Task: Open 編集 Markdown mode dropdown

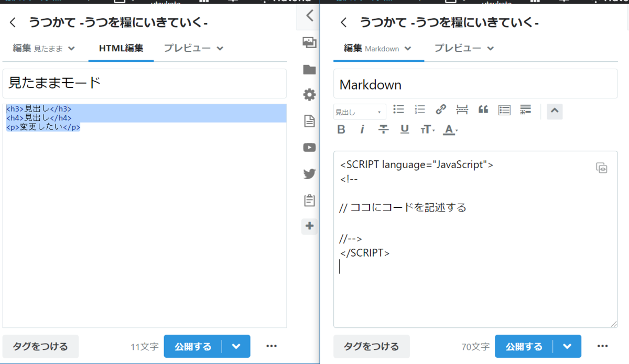Action: coord(377,48)
